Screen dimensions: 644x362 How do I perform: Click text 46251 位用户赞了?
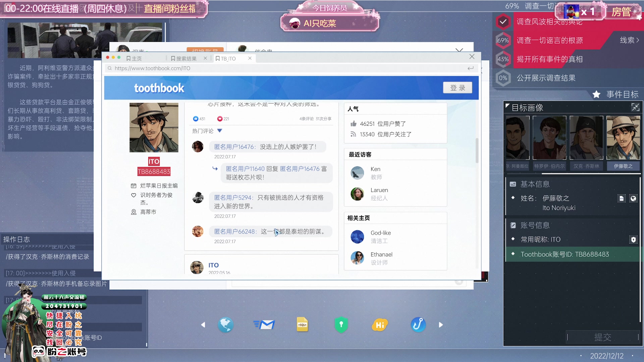pyautogui.click(x=383, y=124)
